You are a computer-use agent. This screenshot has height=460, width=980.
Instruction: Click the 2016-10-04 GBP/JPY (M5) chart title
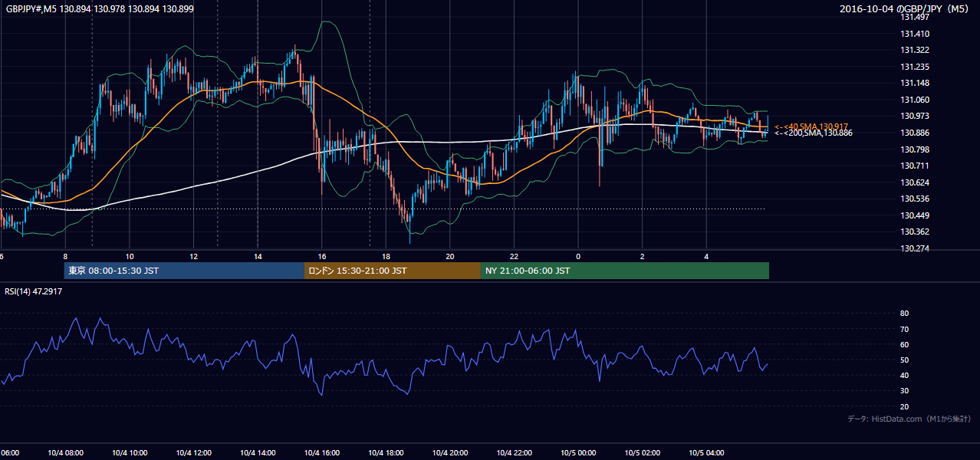click(906, 8)
